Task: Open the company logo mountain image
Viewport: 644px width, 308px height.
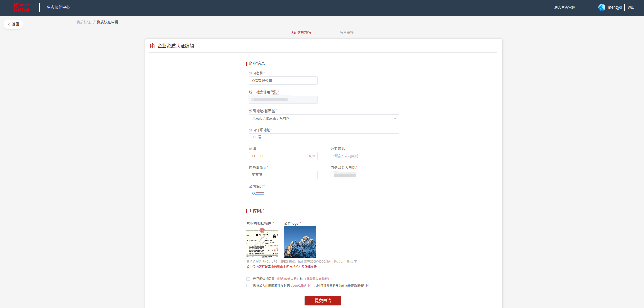Action: 300,242
